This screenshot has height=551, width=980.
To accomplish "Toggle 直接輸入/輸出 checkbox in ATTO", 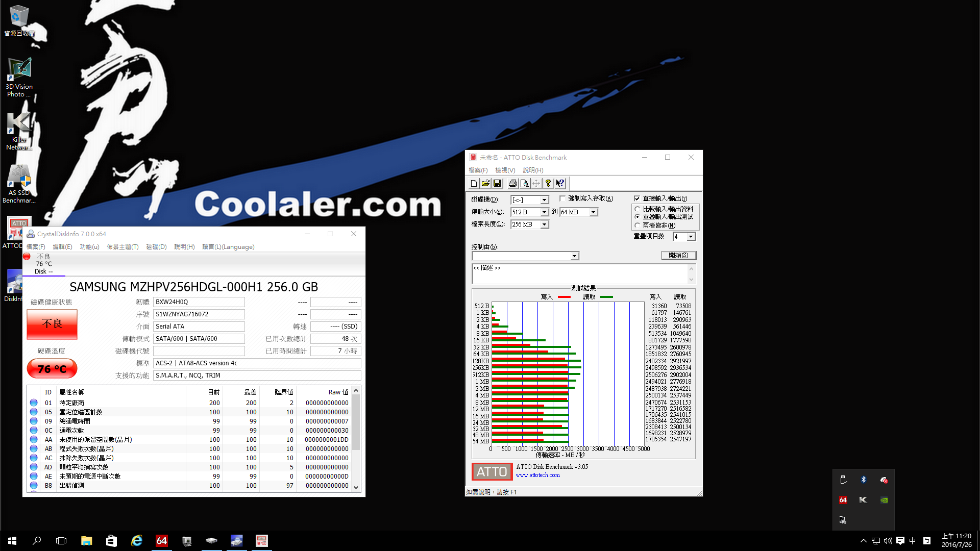I will pyautogui.click(x=637, y=198).
